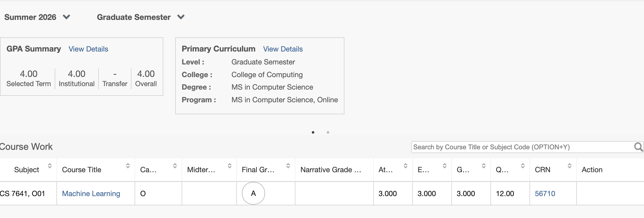Click the Course Title search field
Image resolution: width=644 pixels, height=218 pixels.
click(x=523, y=147)
